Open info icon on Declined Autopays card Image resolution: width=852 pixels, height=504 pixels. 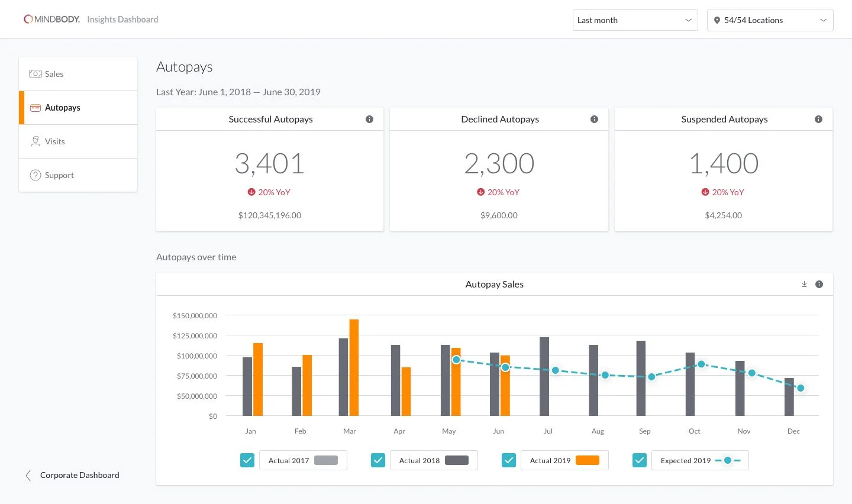[x=594, y=119]
